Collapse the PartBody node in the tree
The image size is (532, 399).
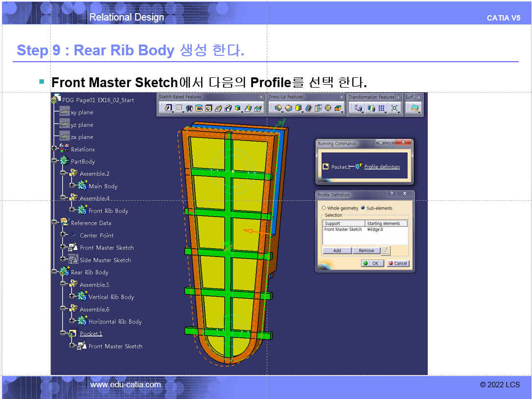(x=54, y=160)
